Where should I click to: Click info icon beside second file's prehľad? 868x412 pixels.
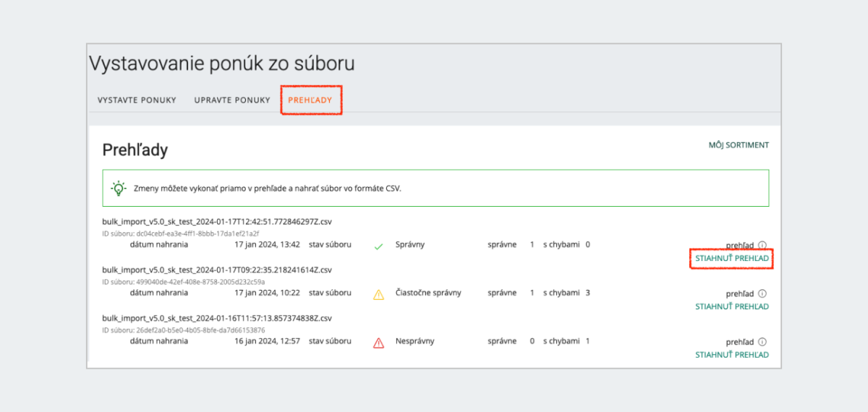[x=762, y=293]
